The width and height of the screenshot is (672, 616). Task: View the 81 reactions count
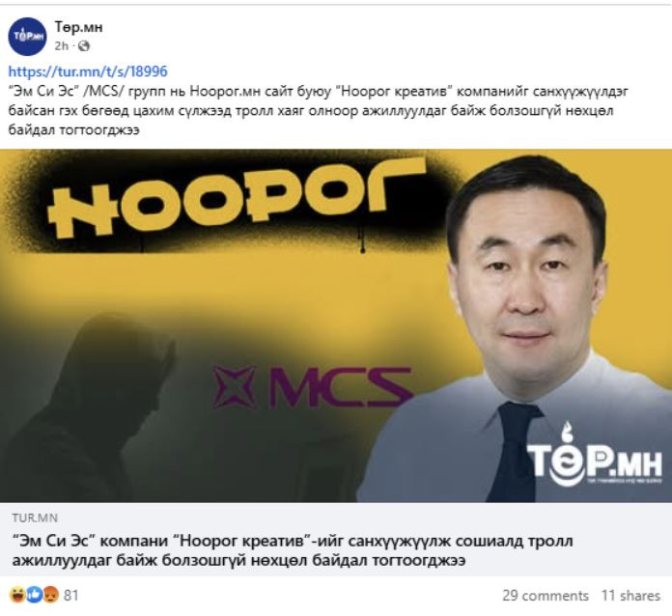[x=71, y=596]
